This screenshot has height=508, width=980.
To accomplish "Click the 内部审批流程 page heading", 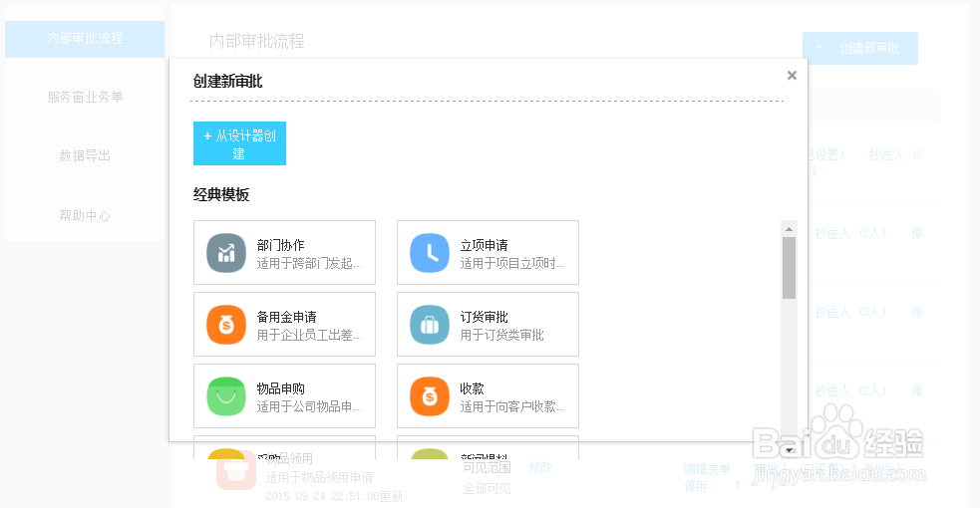I will tap(257, 42).
